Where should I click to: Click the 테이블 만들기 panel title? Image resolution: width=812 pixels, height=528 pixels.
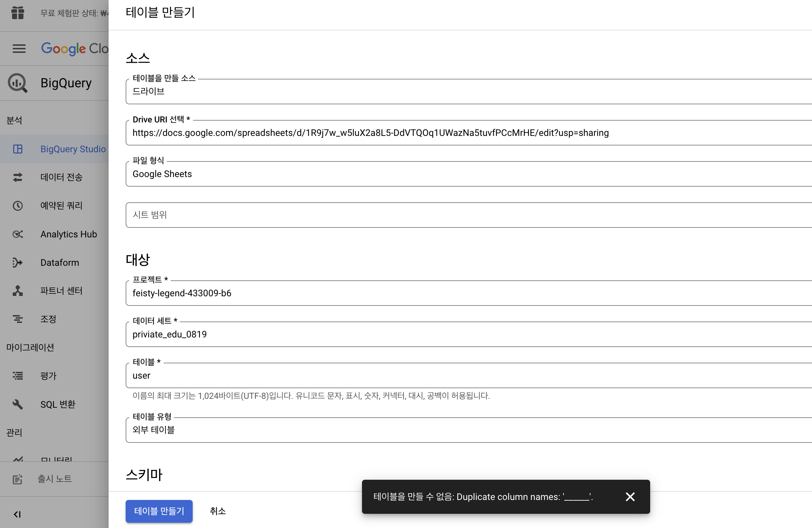pyautogui.click(x=160, y=12)
